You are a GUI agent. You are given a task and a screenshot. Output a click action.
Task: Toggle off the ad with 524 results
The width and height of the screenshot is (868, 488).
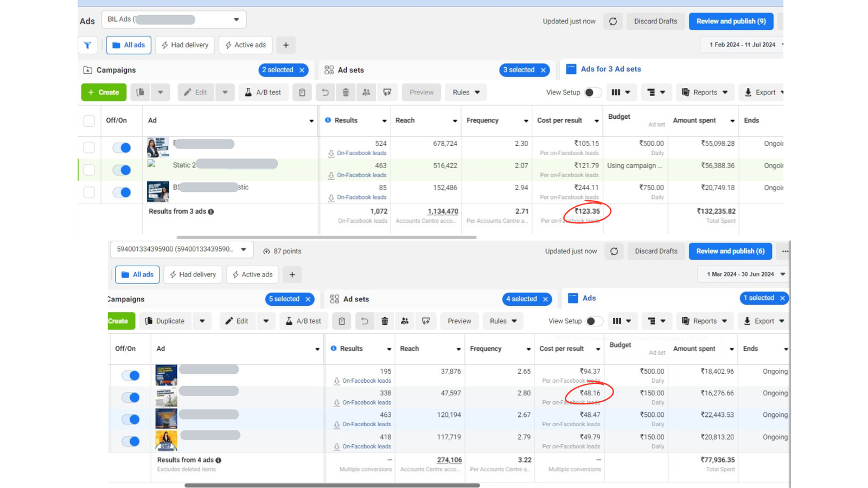pos(122,147)
